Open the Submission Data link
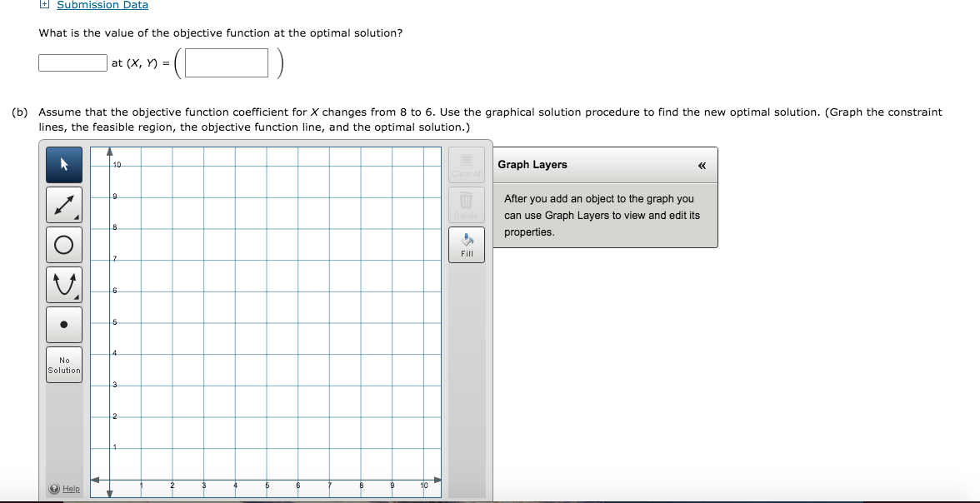The height and width of the screenshot is (503, 980). click(x=102, y=5)
